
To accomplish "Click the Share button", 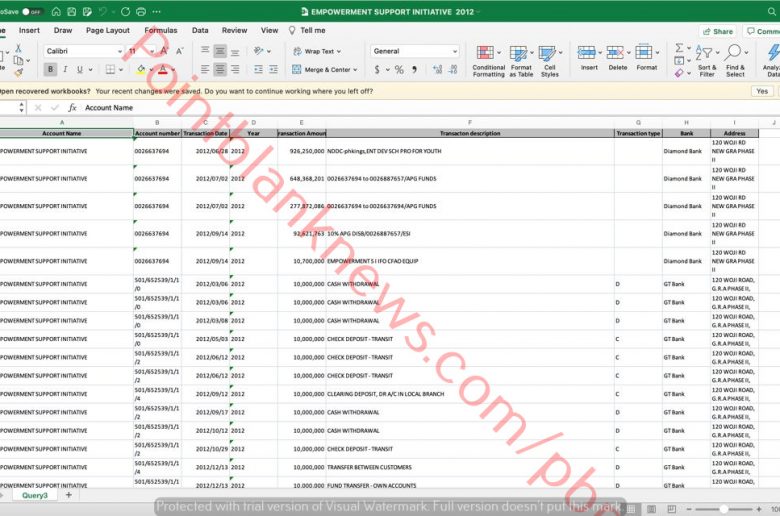I will point(717,31).
